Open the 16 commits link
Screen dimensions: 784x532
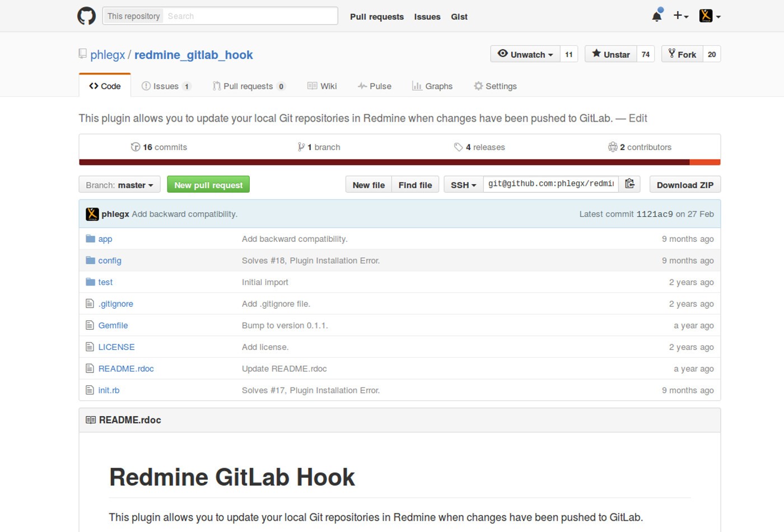click(x=159, y=147)
